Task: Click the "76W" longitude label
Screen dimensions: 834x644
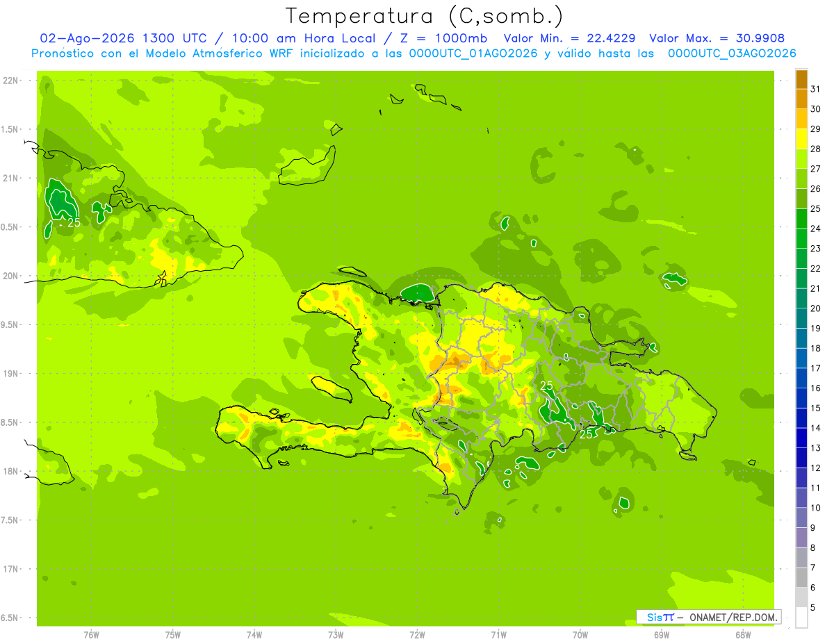Action: 91,634
